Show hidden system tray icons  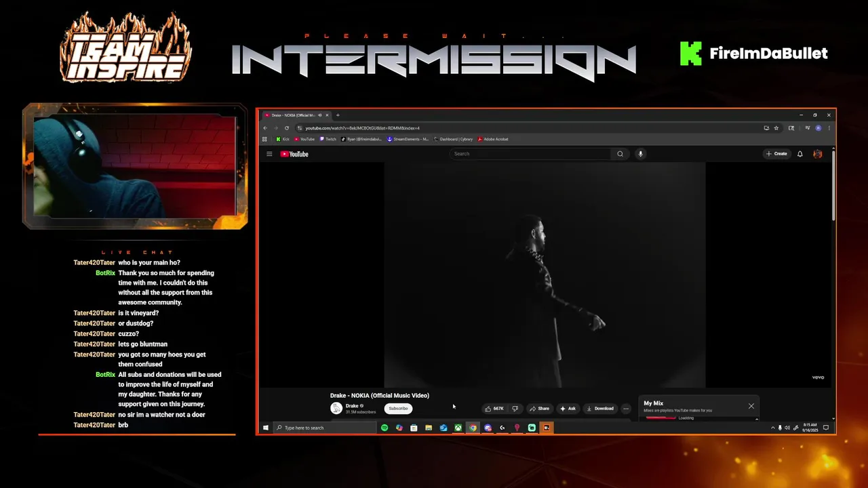tap(772, 428)
